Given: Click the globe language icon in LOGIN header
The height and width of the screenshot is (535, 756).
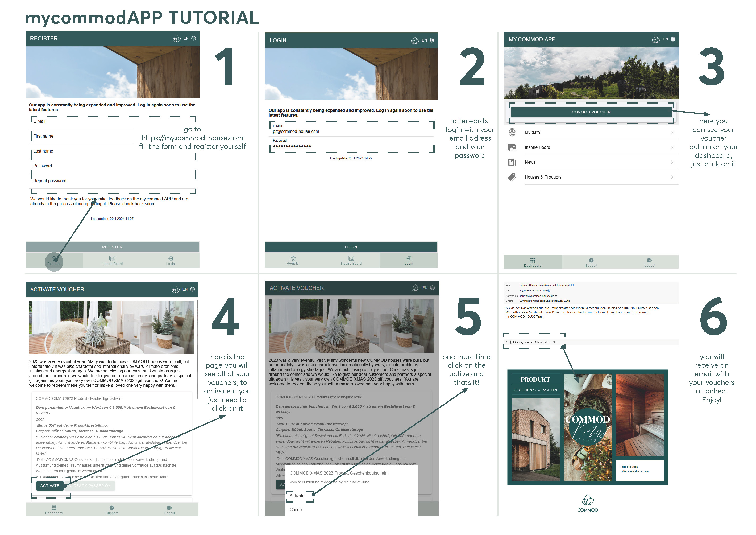Looking at the screenshot, I should (x=432, y=40).
